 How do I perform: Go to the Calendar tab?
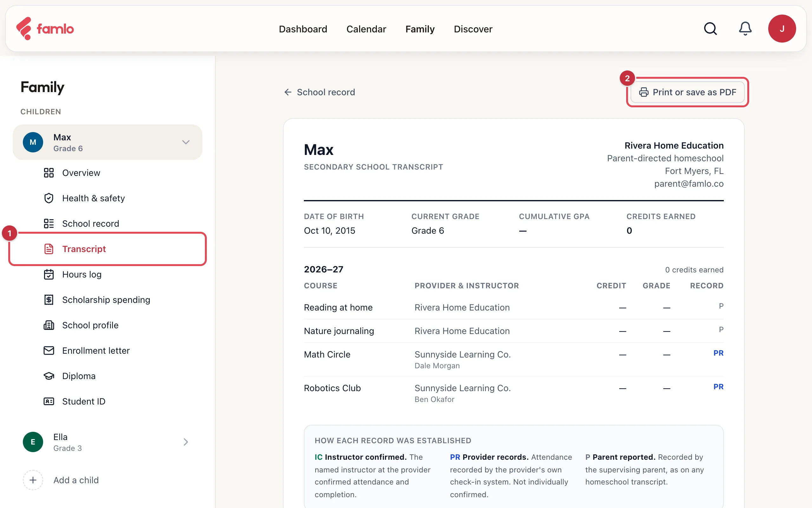(366, 29)
